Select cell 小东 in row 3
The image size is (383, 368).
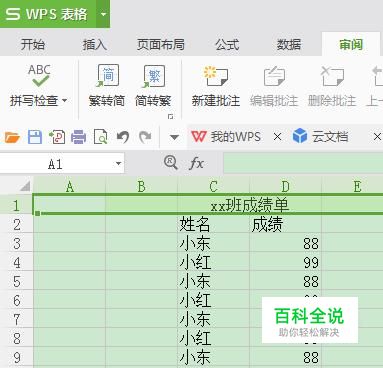tap(213, 243)
